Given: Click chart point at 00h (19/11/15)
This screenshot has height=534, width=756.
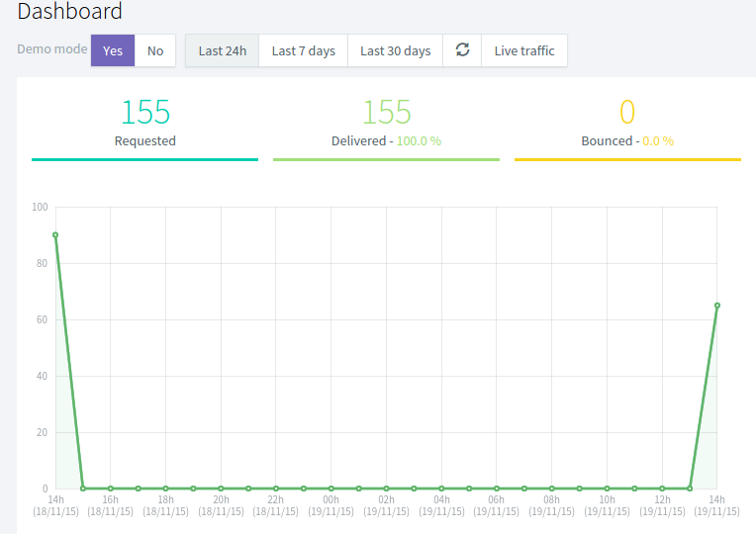Looking at the screenshot, I should (331, 489).
